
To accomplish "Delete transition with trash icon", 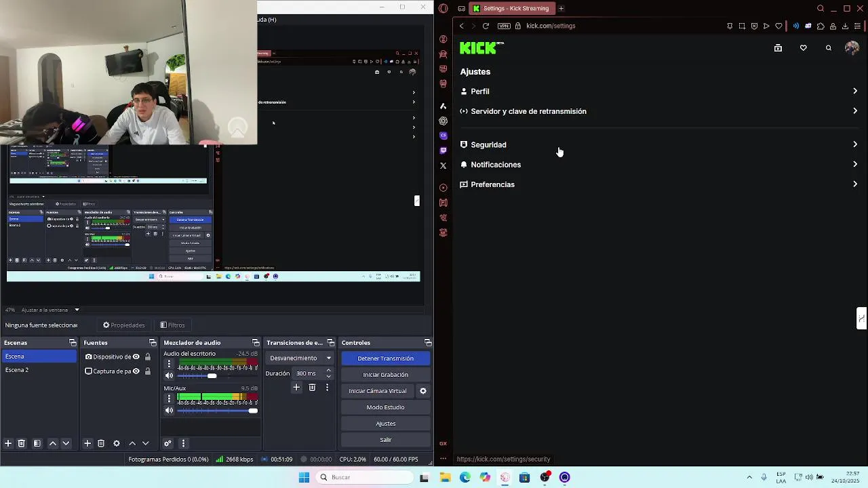I will click(312, 387).
